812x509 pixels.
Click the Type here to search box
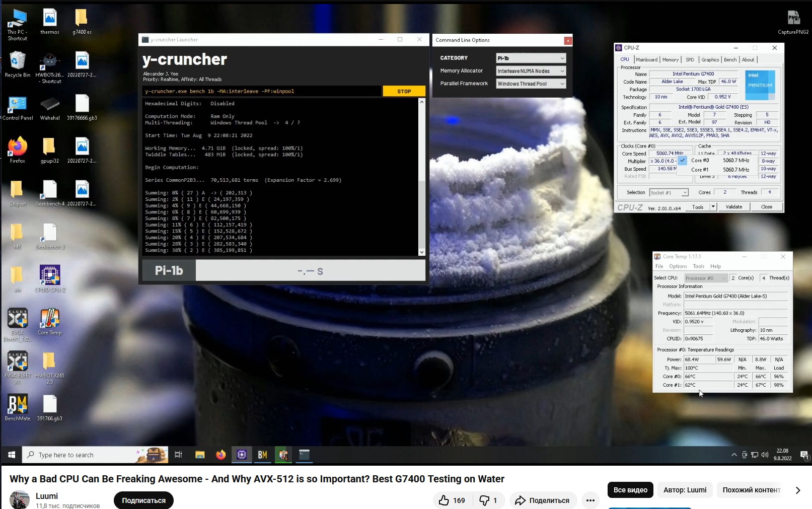click(95, 455)
